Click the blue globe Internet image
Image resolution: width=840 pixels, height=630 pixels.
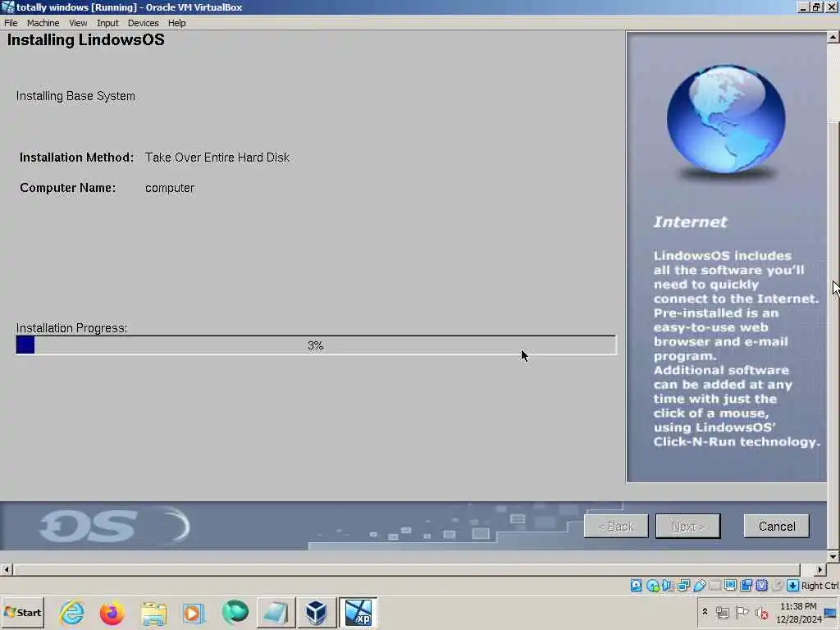[726, 120]
